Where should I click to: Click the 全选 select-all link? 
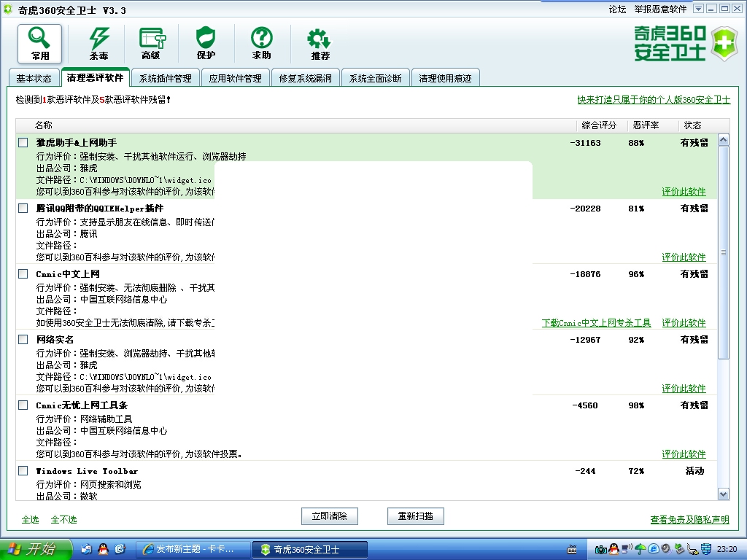tap(31, 519)
